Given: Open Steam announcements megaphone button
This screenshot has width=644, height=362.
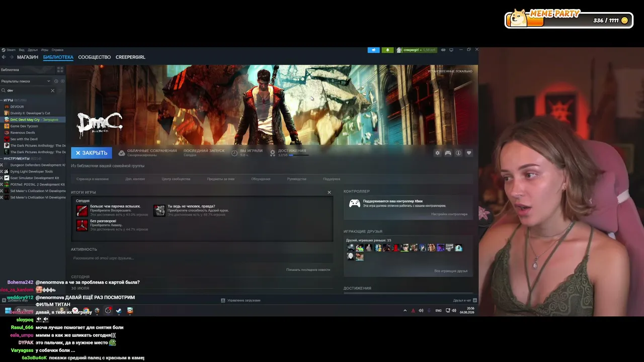Looking at the screenshot, I should point(373,50).
